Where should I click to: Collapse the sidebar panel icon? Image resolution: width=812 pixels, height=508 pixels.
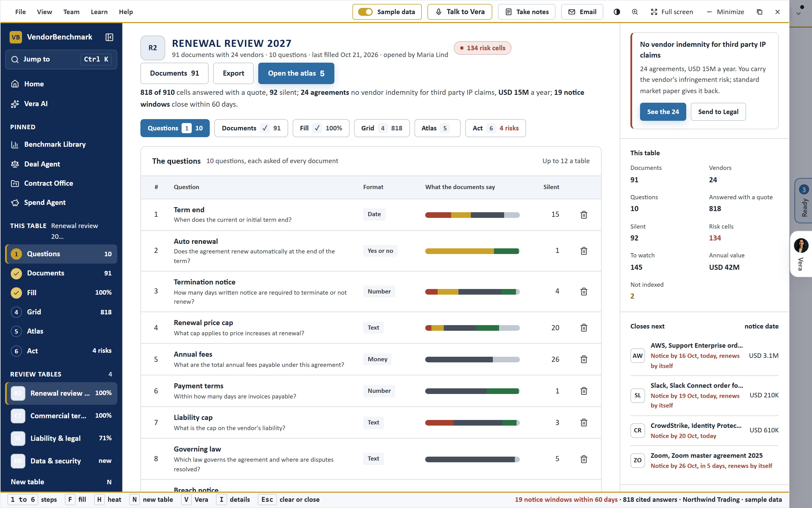pos(109,37)
